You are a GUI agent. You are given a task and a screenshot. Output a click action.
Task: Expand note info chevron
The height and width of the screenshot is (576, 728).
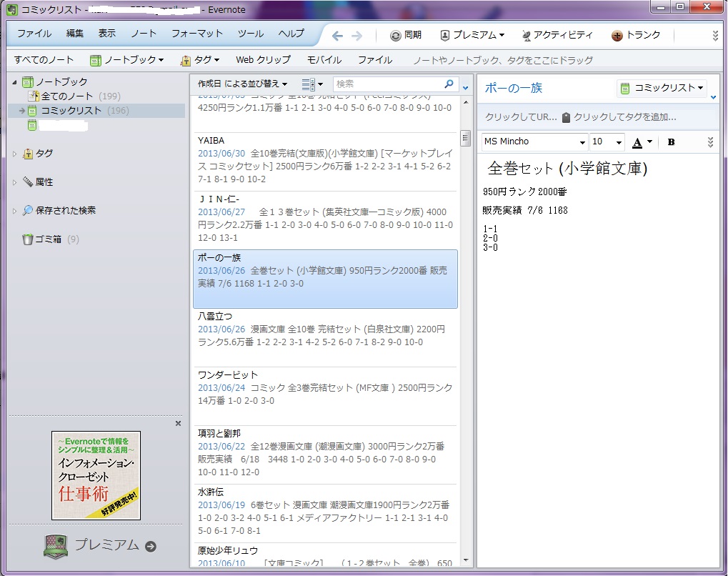coord(714,97)
